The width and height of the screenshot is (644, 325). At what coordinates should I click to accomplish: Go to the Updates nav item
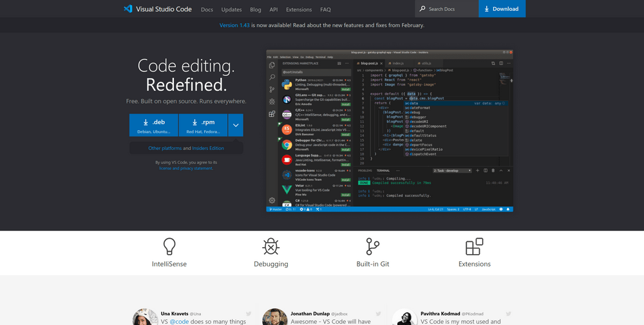[232, 10]
